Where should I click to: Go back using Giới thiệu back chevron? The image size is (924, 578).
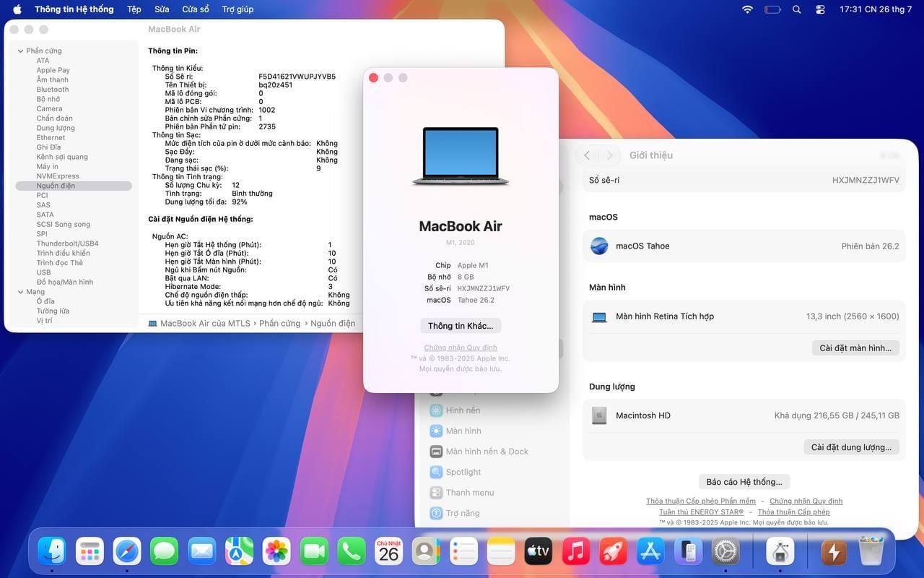(x=587, y=155)
